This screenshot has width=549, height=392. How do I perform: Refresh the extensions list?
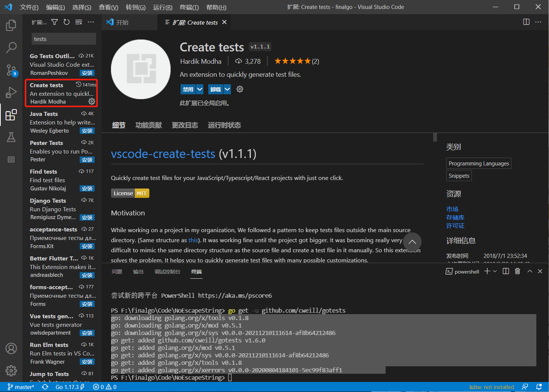66,22
